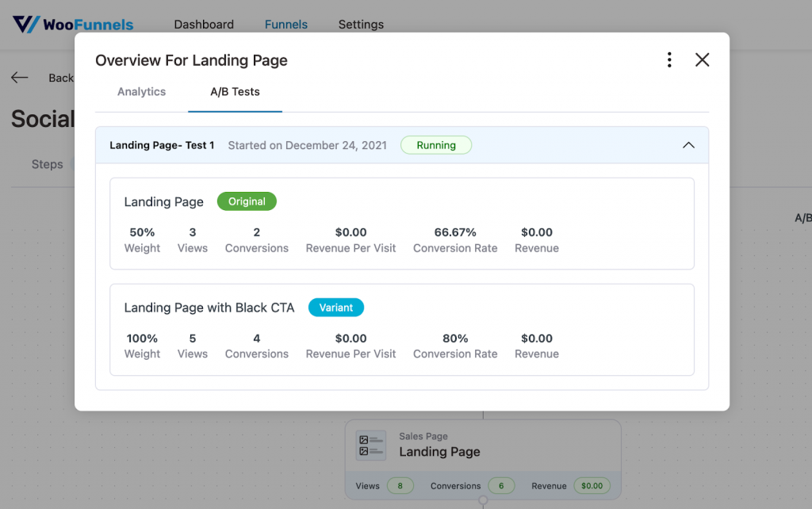Screen dimensions: 812x509
Task: Select Landing Page with Black CTA title
Action: [x=209, y=308]
